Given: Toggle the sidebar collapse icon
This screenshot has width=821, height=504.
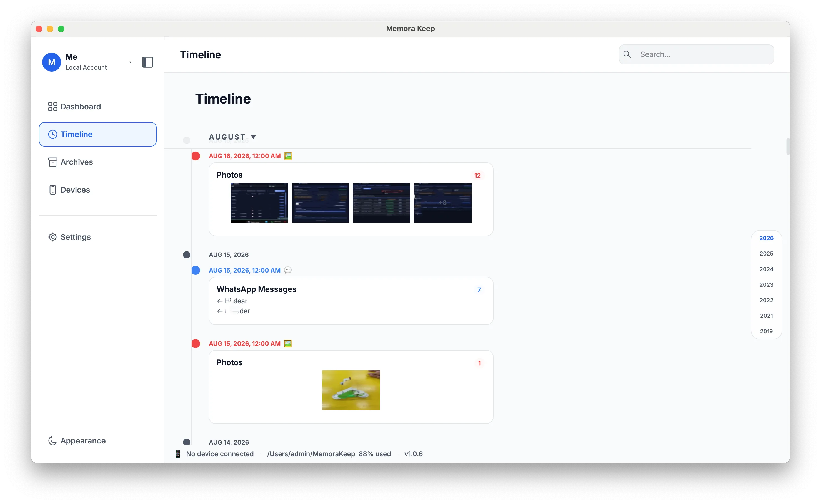Looking at the screenshot, I should click(148, 62).
